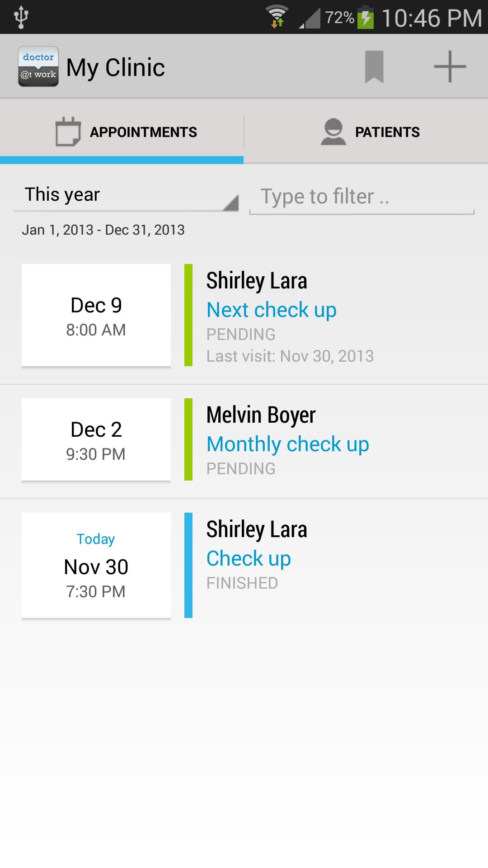Click the blue status bar beside Check up
488x868 pixels.
[x=188, y=565]
